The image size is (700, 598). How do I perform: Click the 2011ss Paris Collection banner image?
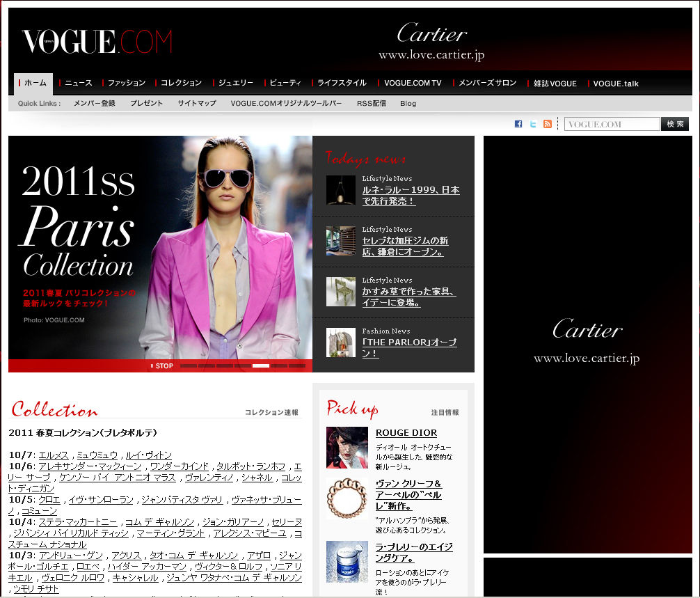pos(160,247)
